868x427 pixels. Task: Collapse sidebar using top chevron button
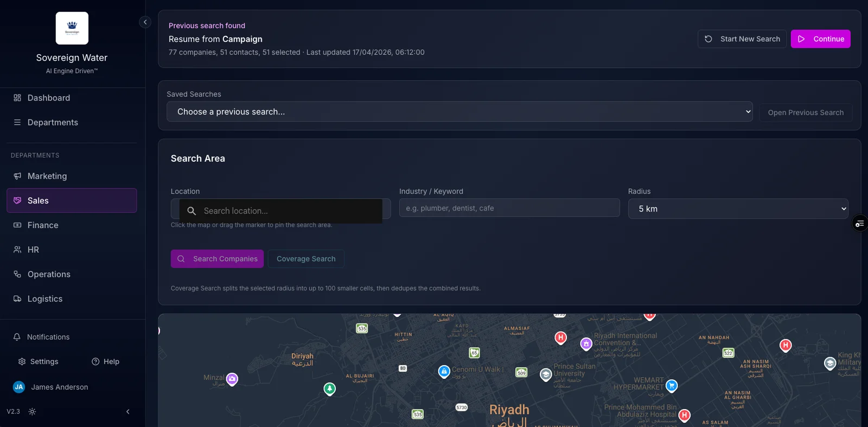pyautogui.click(x=145, y=22)
